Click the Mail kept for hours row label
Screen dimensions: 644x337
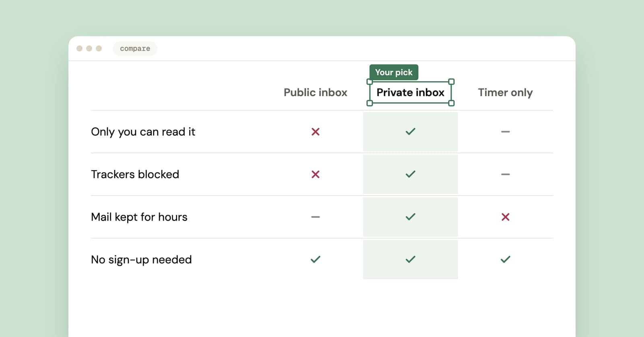139,217
